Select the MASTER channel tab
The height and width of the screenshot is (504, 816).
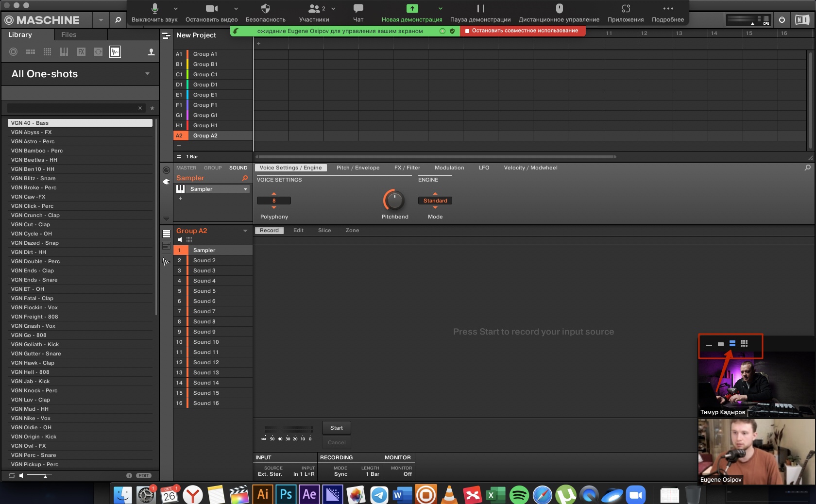[187, 168]
